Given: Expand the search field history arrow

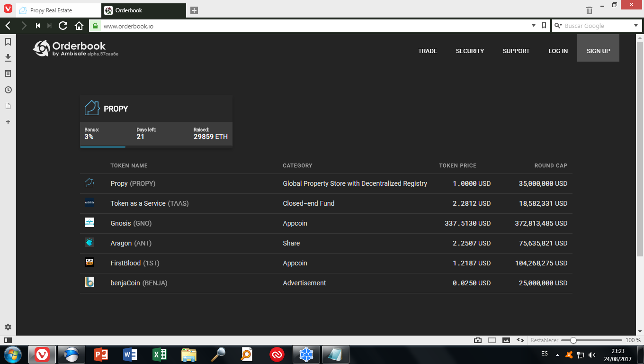Looking at the screenshot, I should [x=636, y=26].
